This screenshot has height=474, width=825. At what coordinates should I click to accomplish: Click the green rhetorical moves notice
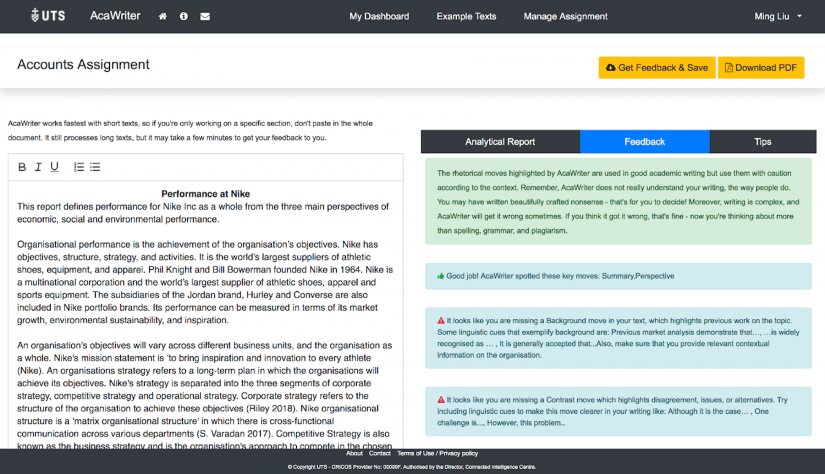tap(618, 201)
